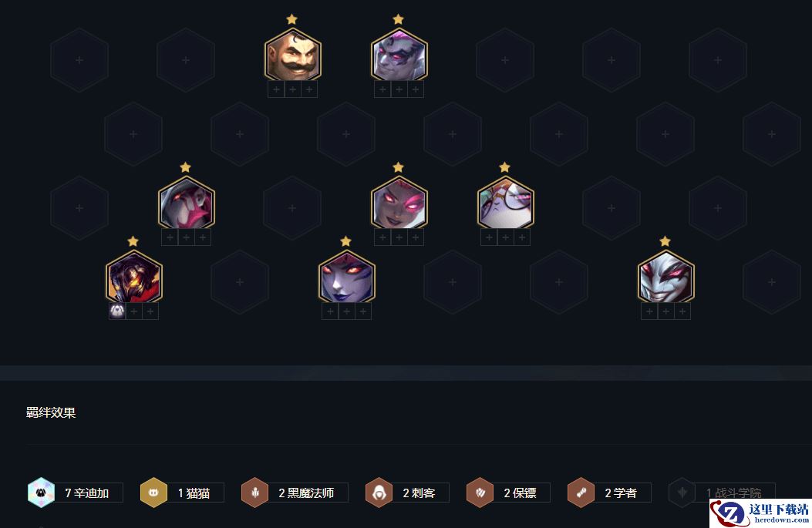Viewport: 812px width, 528px height.
Task: Select the Braum champion portrait
Action: pyautogui.click(x=292, y=54)
